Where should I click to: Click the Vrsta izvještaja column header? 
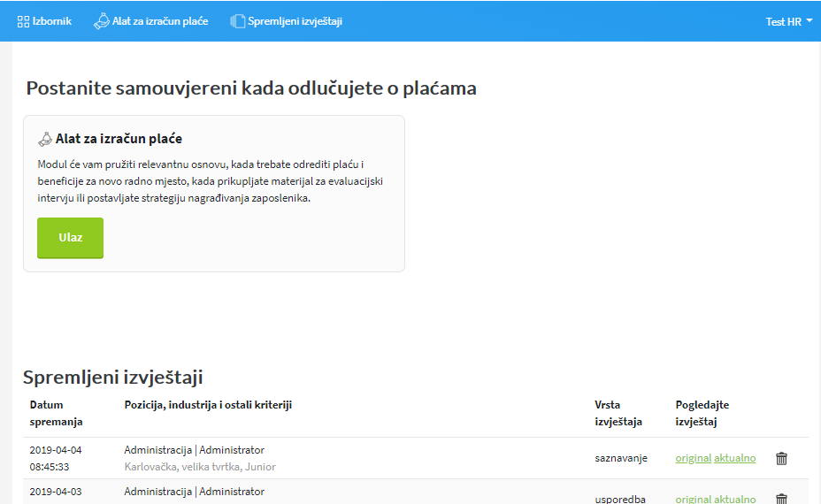point(618,413)
